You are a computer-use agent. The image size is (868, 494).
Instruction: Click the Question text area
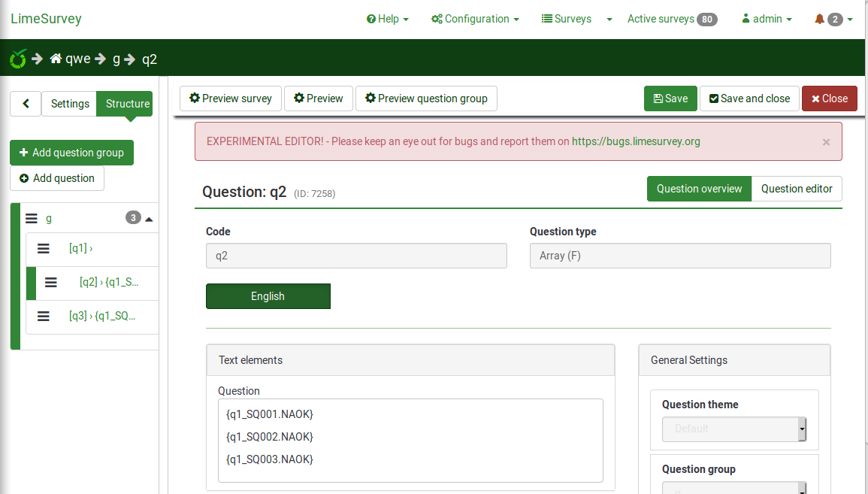[x=410, y=440]
